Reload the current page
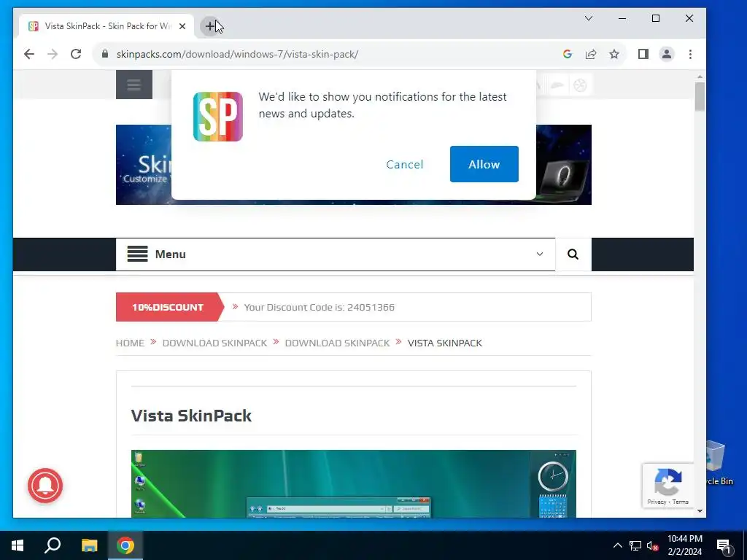The width and height of the screenshot is (747, 560). tap(76, 54)
